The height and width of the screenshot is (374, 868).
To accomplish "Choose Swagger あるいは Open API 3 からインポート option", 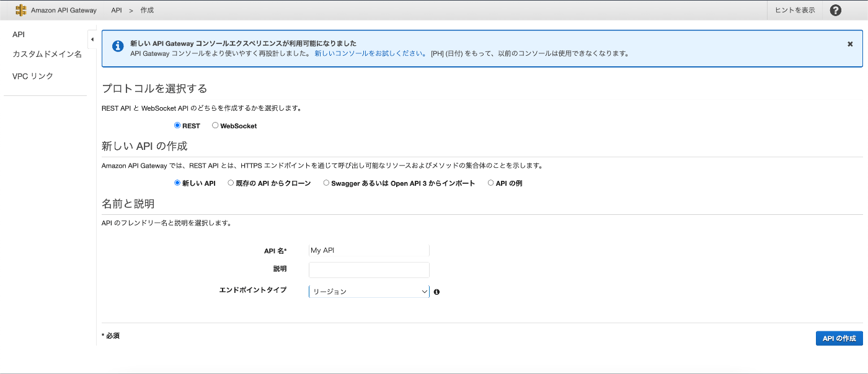I will [x=326, y=183].
